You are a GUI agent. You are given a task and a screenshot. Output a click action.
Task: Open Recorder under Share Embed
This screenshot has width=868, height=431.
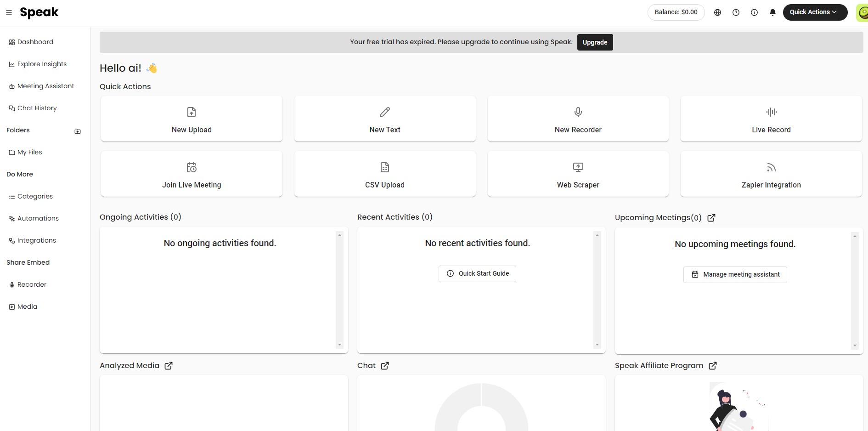click(x=28, y=284)
